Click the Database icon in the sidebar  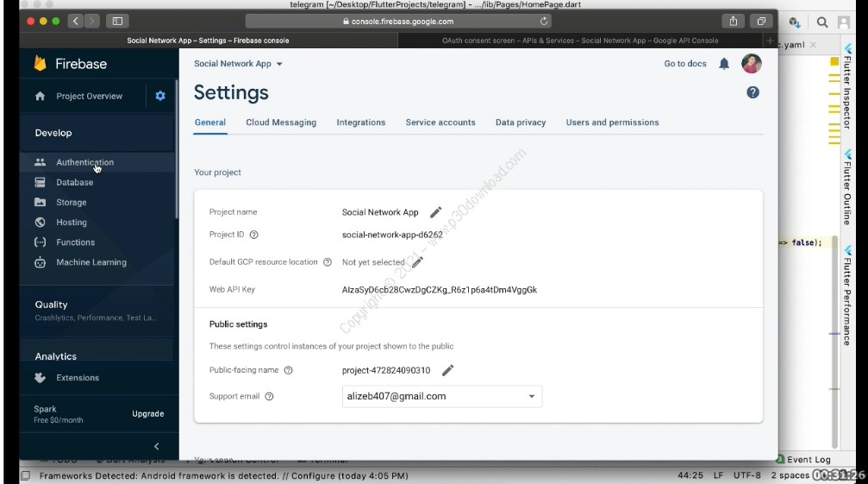pos(40,182)
